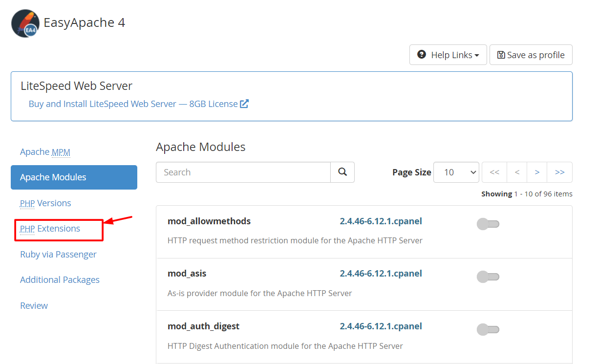
Task: Open Ruby via Passenger section
Action: pos(58,255)
